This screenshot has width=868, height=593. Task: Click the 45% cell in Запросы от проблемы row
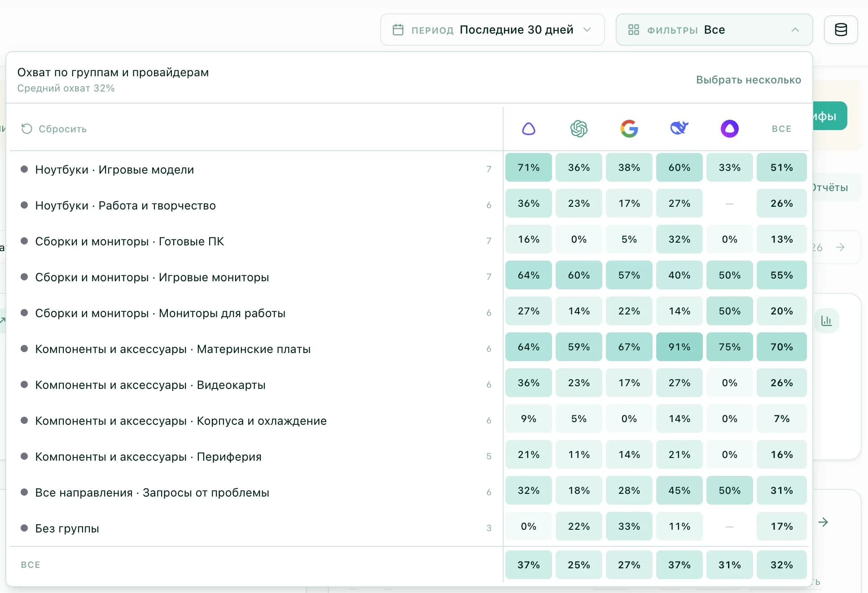pyautogui.click(x=679, y=490)
